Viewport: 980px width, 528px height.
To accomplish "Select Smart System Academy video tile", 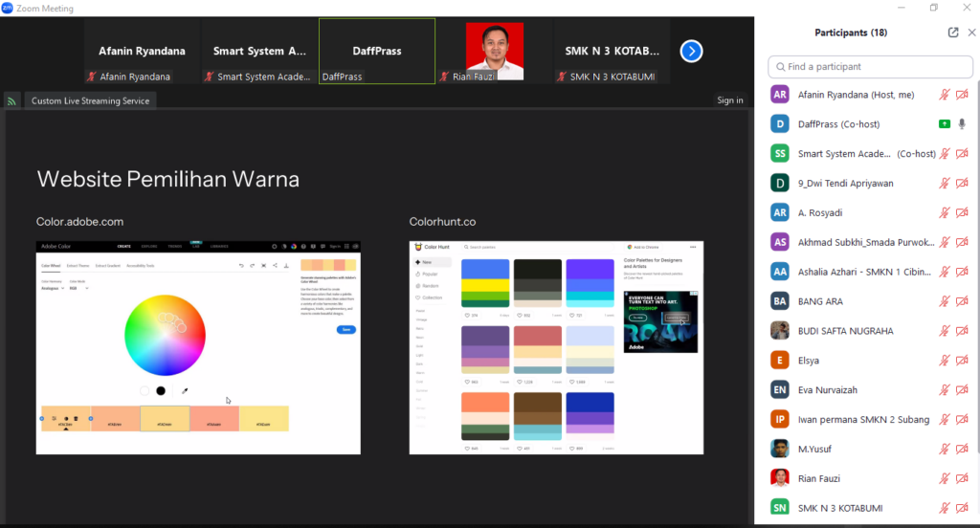I will tap(259, 52).
